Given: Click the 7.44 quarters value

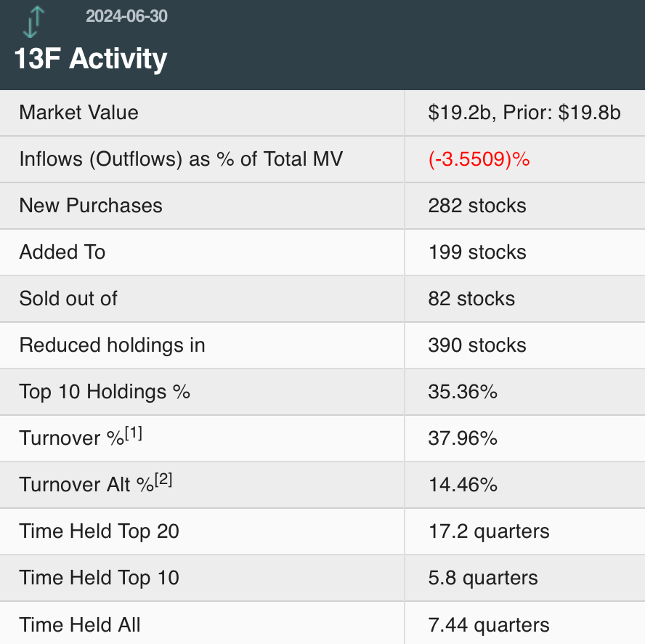Looking at the screenshot, I should pyautogui.click(x=488, y=624).
